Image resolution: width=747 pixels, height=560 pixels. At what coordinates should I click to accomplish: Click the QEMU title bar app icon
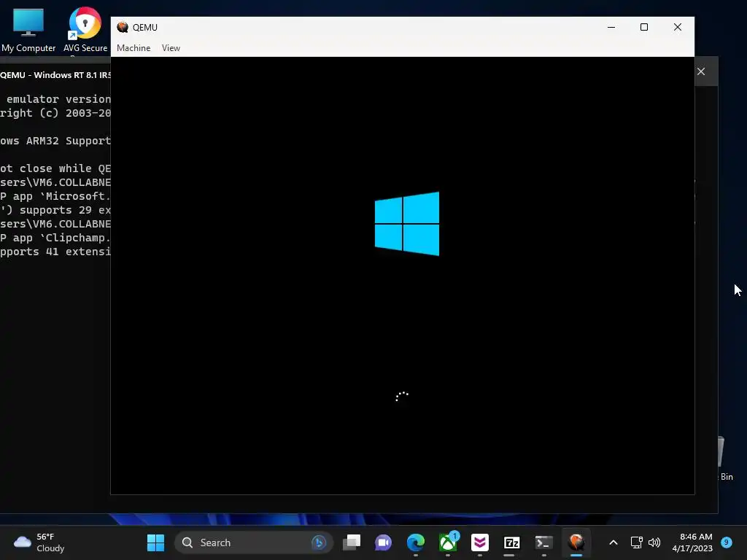[x=123, y=27]
